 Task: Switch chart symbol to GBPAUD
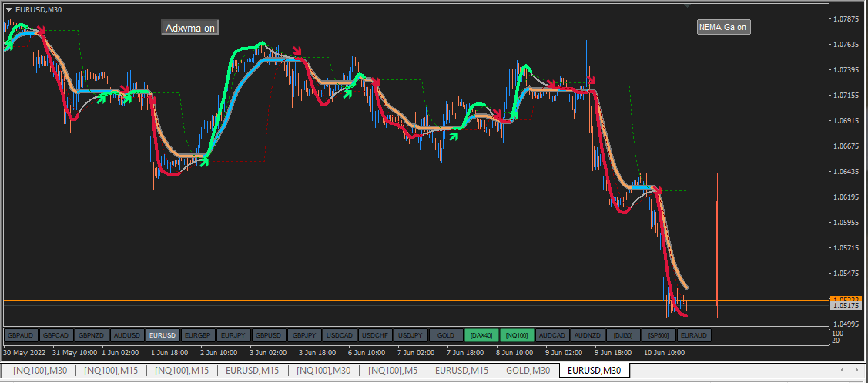22,335
